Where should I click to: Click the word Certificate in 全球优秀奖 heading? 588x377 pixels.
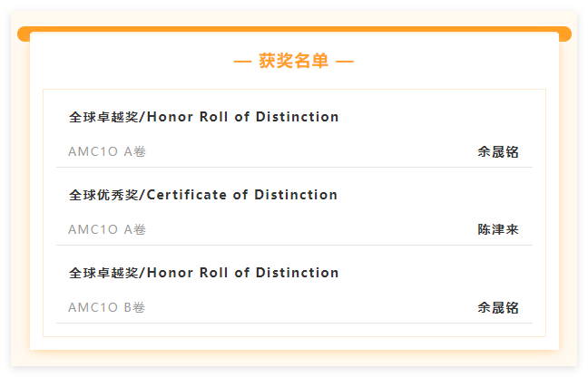(186, 195)
